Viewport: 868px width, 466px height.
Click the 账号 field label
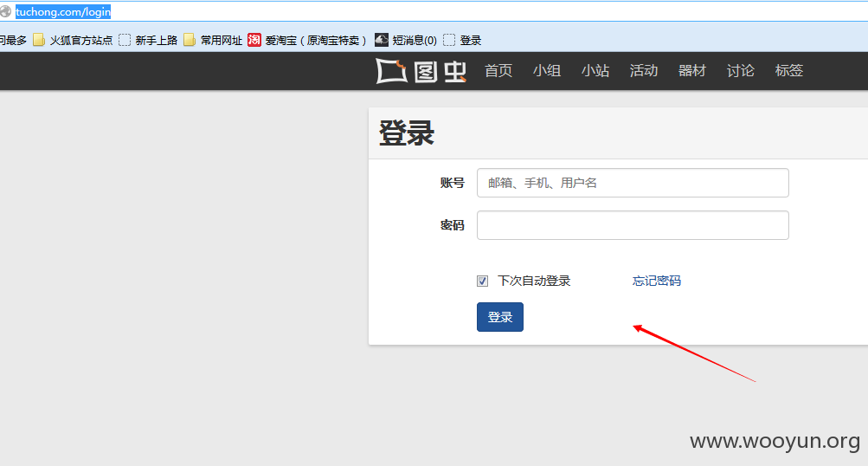click(453, 183)
